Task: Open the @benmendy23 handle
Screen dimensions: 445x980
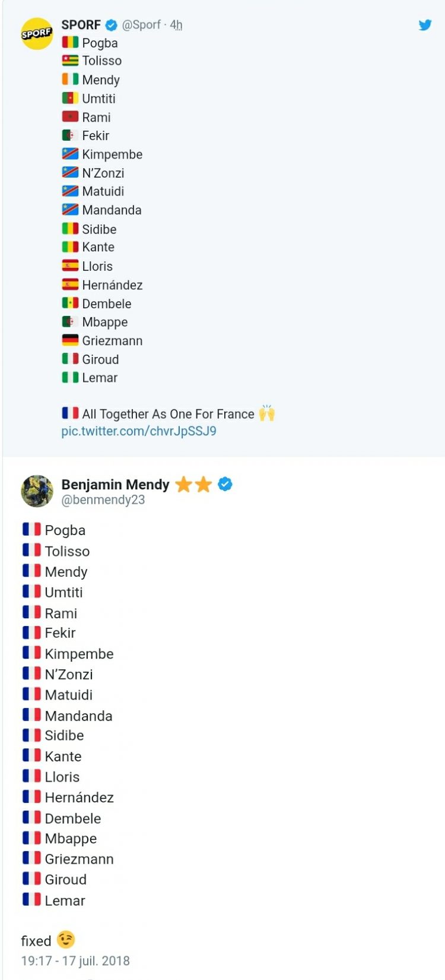Action: (x=103, y=500)
